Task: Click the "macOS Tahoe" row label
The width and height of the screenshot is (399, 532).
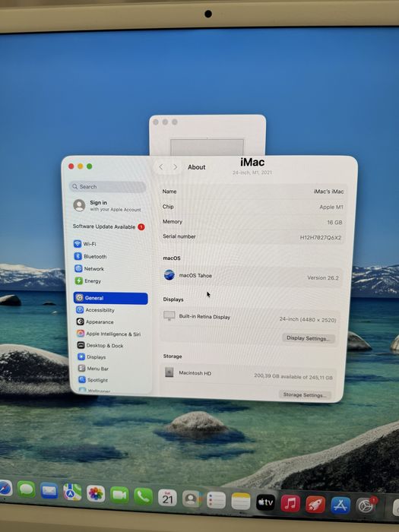Action: coord(195,275)
